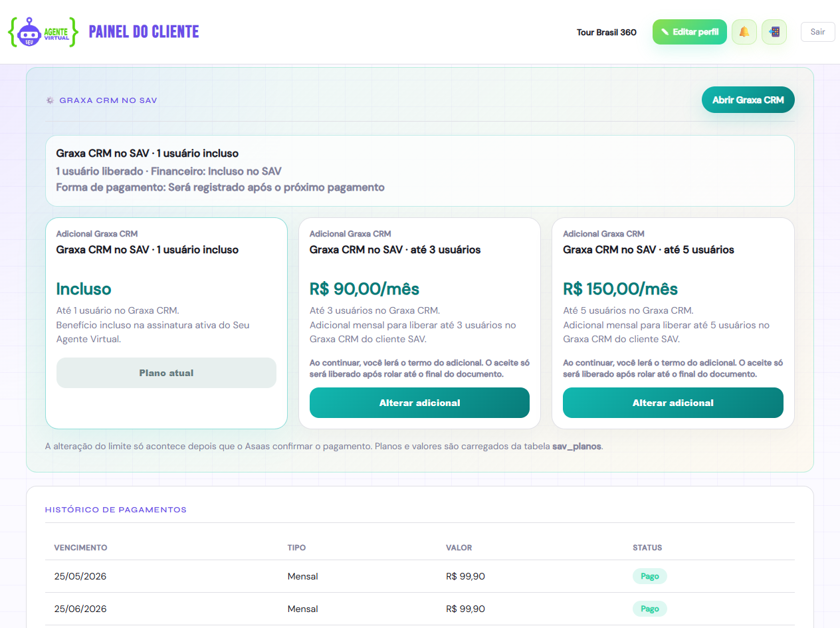Click the Mensal type in the 25/06/2026 row
Image resolution: width=840 pixels, height=628 pixels.
coord(302,609)
